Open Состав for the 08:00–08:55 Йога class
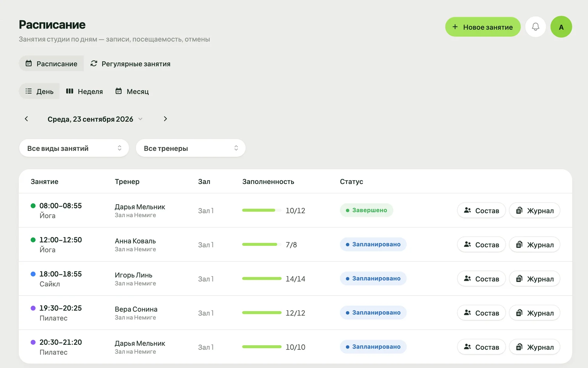Screen dimensions: 588x368 pos(481,210)
